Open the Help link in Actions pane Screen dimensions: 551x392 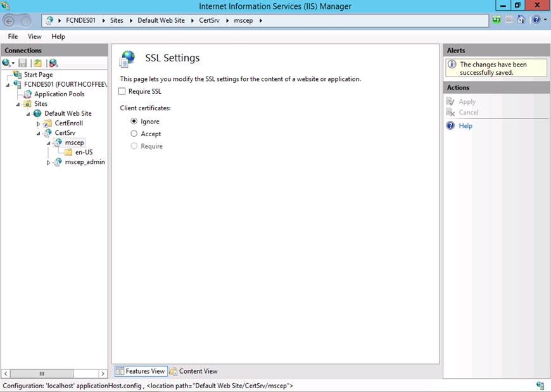(465, 126)
